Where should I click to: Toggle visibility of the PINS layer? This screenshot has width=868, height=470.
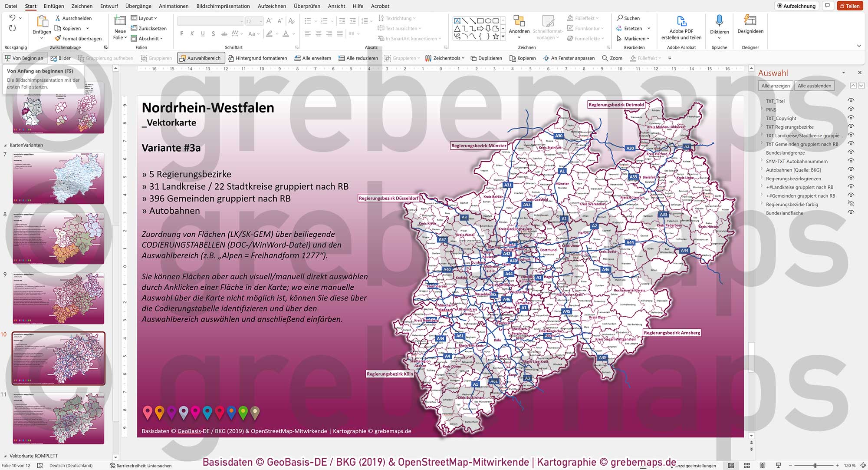coord(851,109)
